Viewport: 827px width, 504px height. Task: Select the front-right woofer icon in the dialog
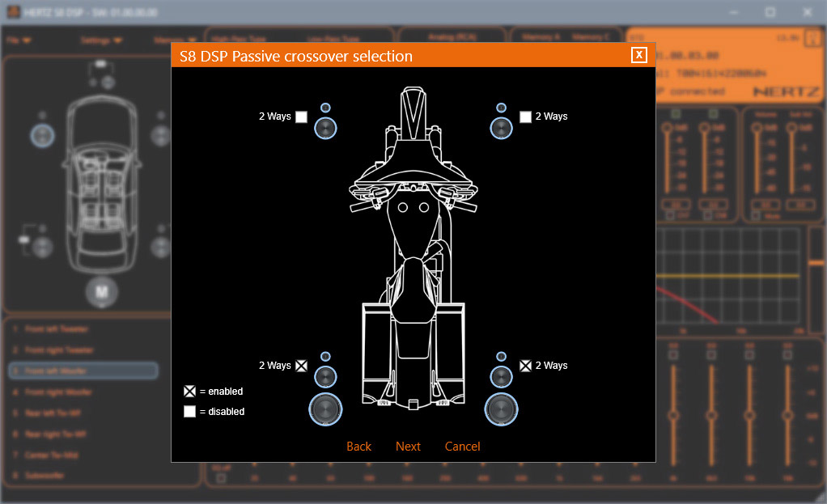(501, 128)
